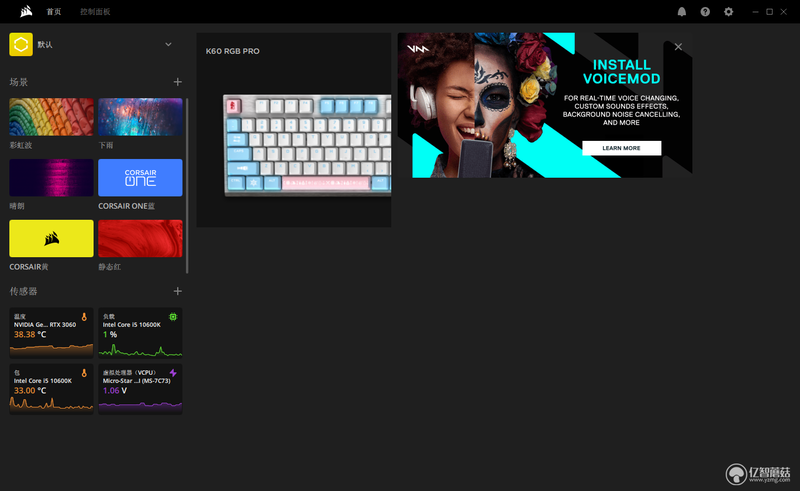800x491 pixels.
Task: Select the 静态红 static red scene
Action: 140,238
